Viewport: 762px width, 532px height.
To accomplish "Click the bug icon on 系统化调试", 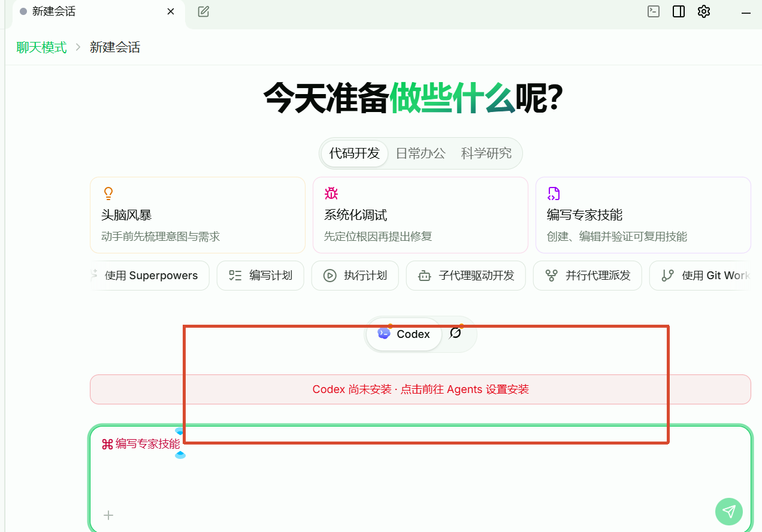I will [x=331, y=194].
